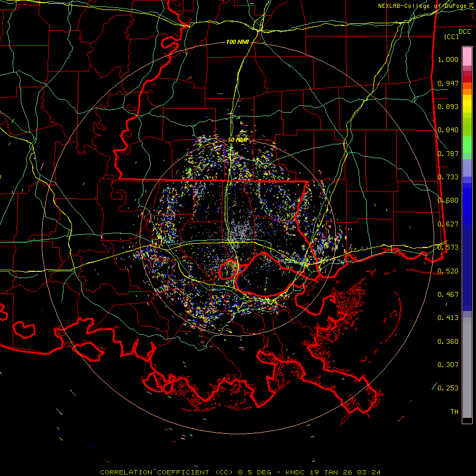Click the 0.787 scale value
The image size is (476, 476).
(x=448, y=153)
